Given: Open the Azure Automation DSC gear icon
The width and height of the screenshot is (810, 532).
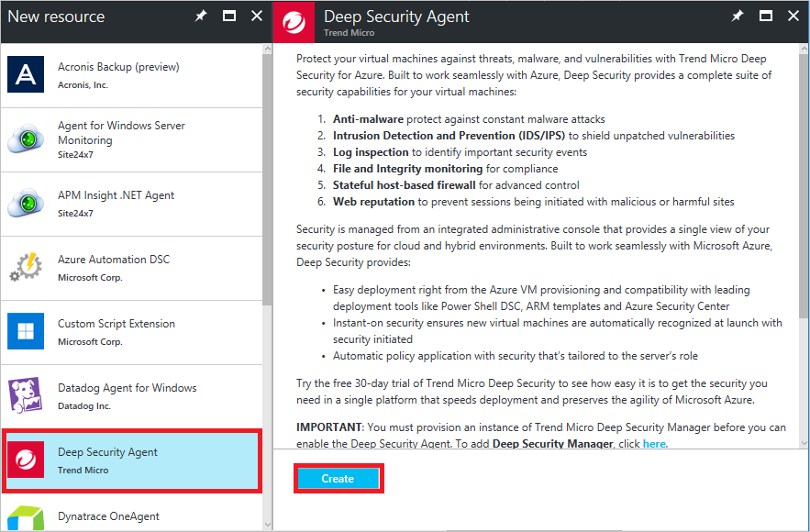Looking at the screenshot, I should coord(26,267).
